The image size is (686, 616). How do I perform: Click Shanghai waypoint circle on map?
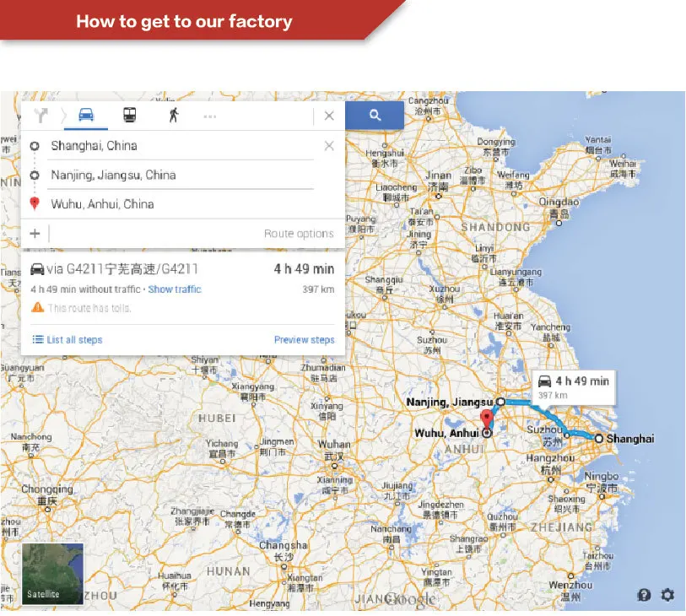[x=598, y=439]
